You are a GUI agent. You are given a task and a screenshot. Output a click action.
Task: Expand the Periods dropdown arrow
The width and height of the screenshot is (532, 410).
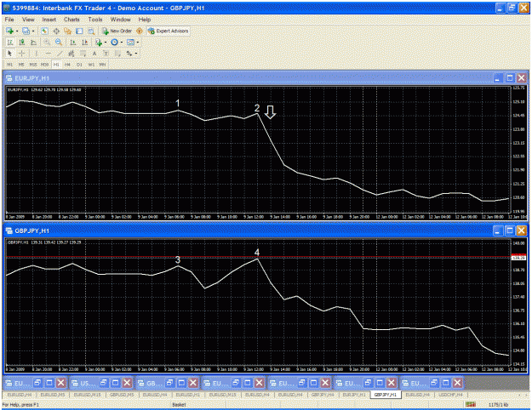pyautogui.click(x=122, y=43)
